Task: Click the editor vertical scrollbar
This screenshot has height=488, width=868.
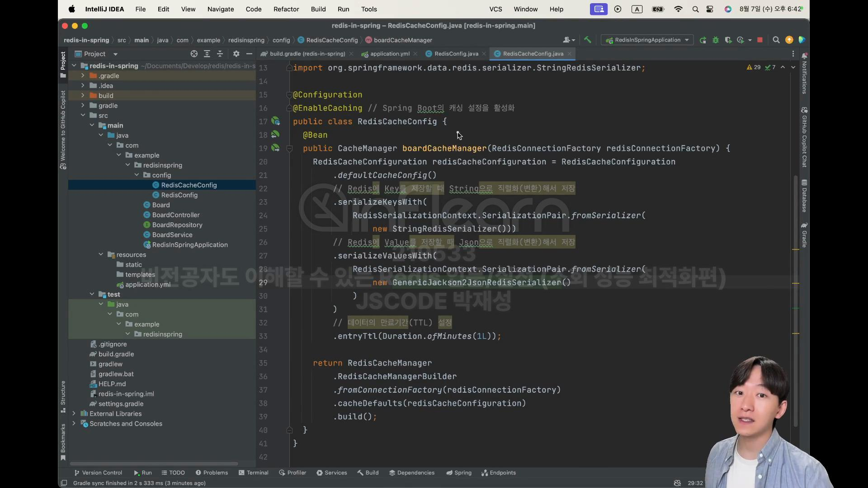Action: (x=795, y=300)
